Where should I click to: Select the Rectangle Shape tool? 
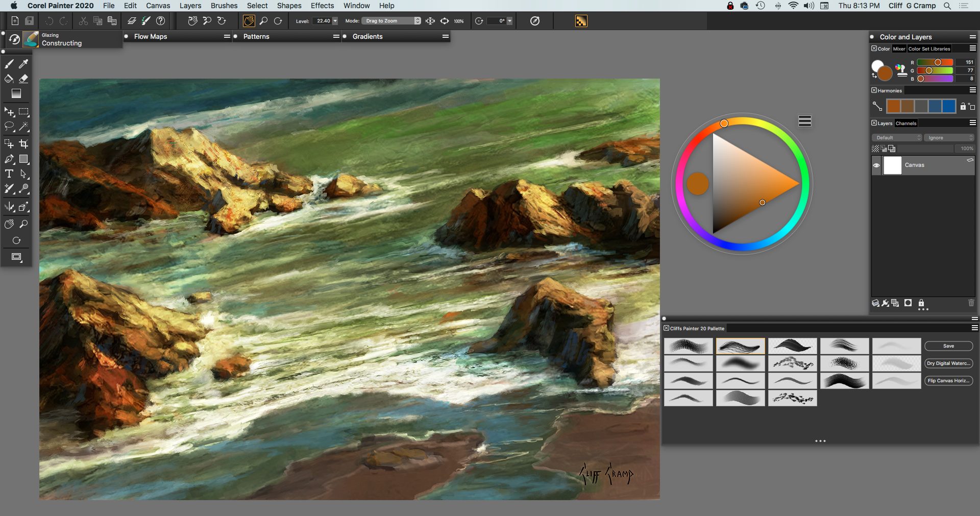tap(23, 159)
